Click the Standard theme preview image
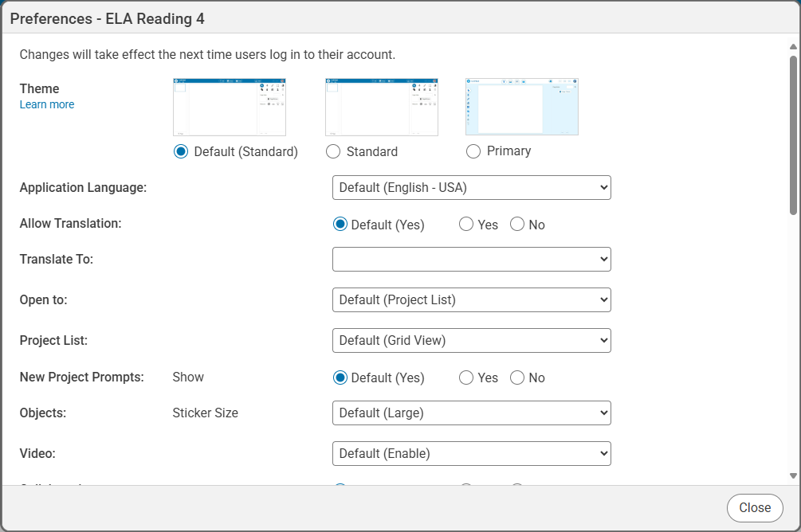801x532 pixels. click(381, 107)
